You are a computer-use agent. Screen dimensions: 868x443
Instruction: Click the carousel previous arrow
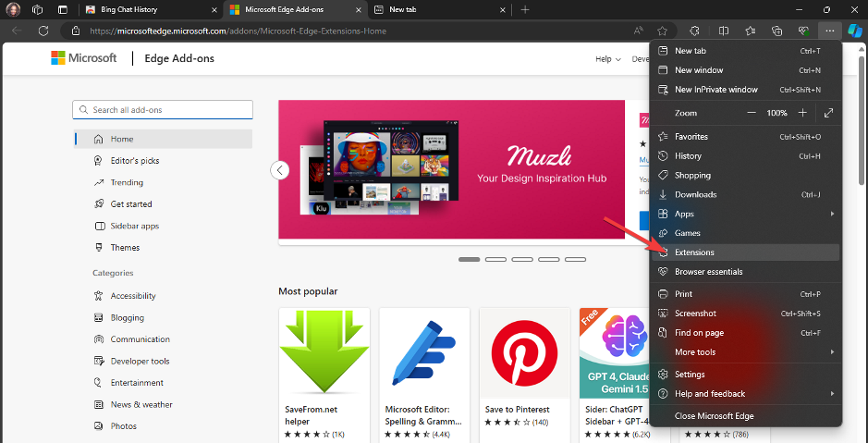coord(280,170)
